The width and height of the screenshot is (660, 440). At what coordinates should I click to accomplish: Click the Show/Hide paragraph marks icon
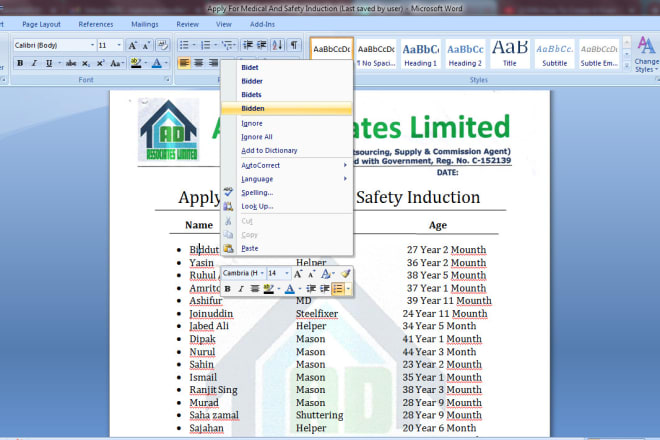pyautogui.click(x=294, y=45)
